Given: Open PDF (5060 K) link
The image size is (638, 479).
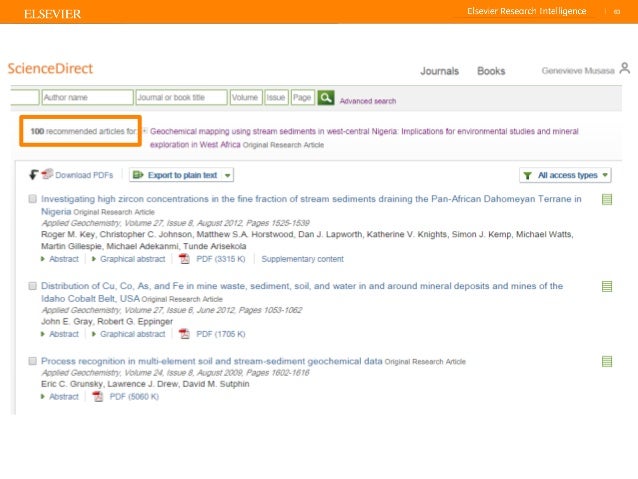Looking at the screenshot, I should pos(134,396).
